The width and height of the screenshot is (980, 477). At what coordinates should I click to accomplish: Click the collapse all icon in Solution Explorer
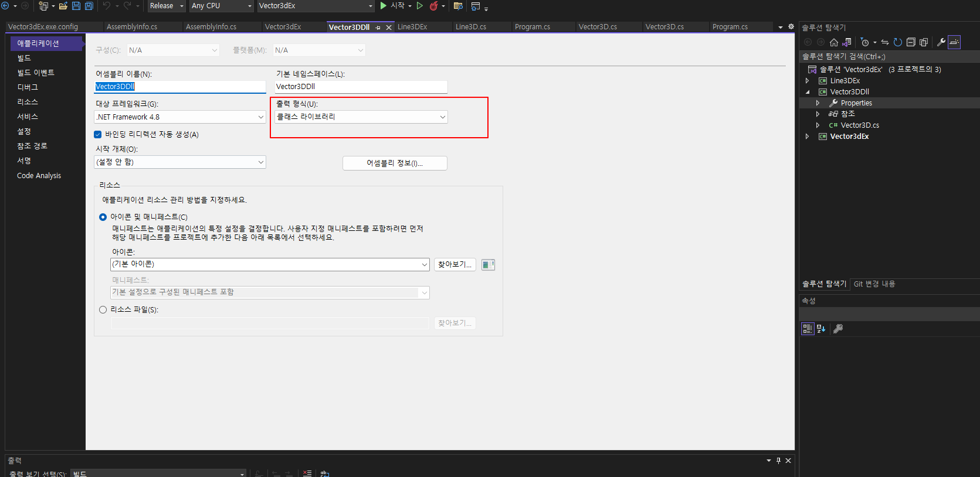[x=911, y=42]
